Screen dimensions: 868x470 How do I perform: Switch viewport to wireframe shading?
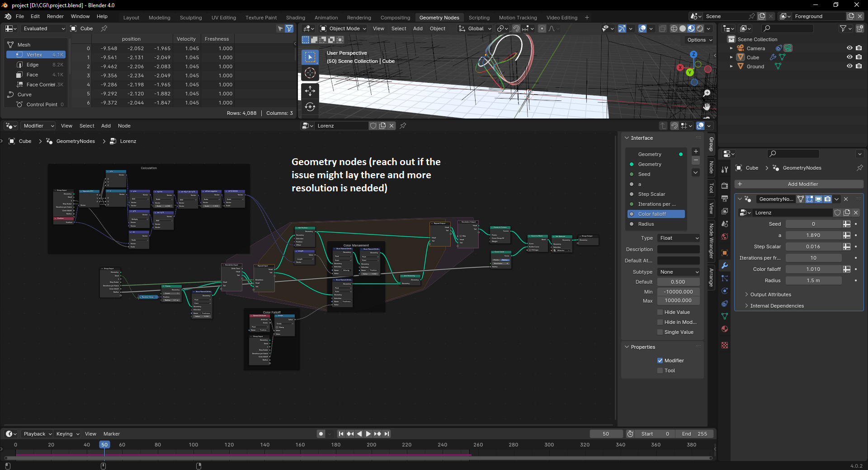(674, 28)
